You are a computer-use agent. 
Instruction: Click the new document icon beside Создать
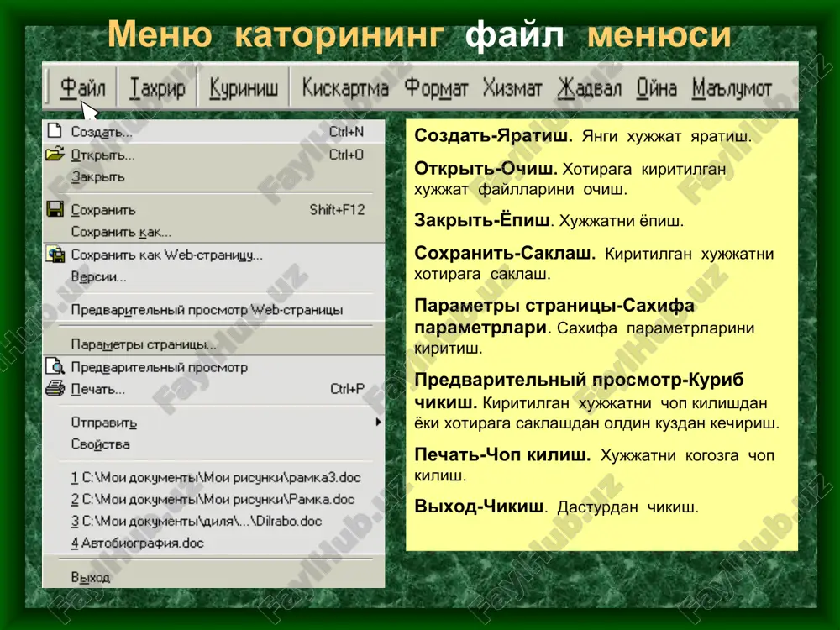pyautogui.click(x=55, y=130)
